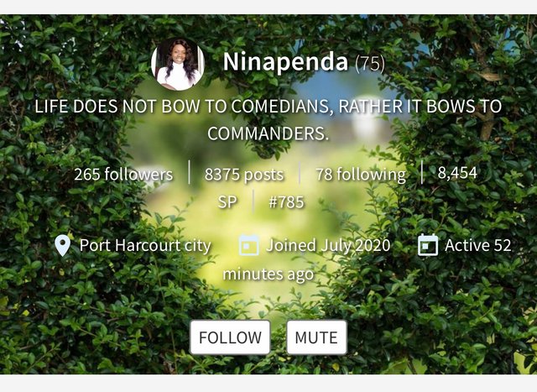Open the 265 followers list
The image size is (537, 392).
pyautogui.click(x=123, y=174)
